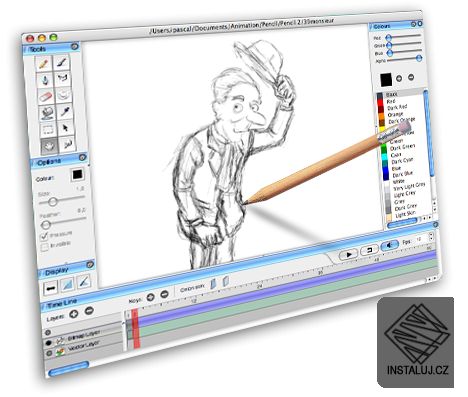The height and width of the screenshot is (397, 468).
Task: Click the black line button in Display panel
Action: coord(50,288)
